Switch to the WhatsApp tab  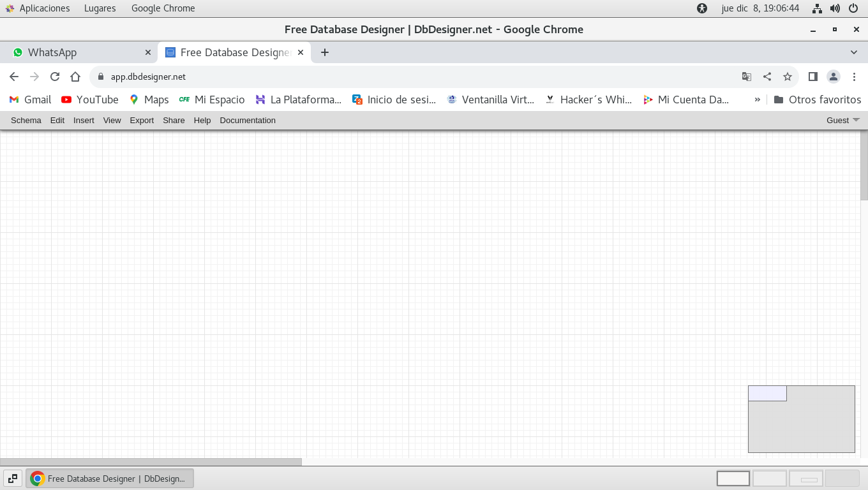(x=77, y=52)
